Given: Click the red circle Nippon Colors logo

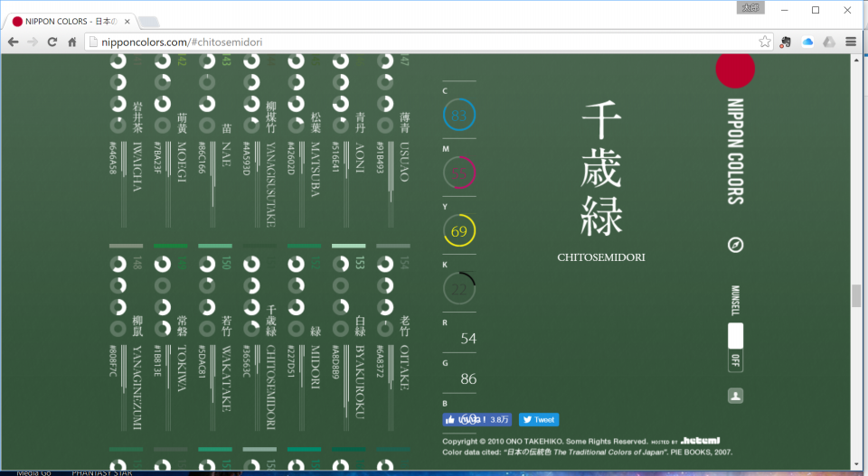Looking at the screenshot, I should pos(735,69).
